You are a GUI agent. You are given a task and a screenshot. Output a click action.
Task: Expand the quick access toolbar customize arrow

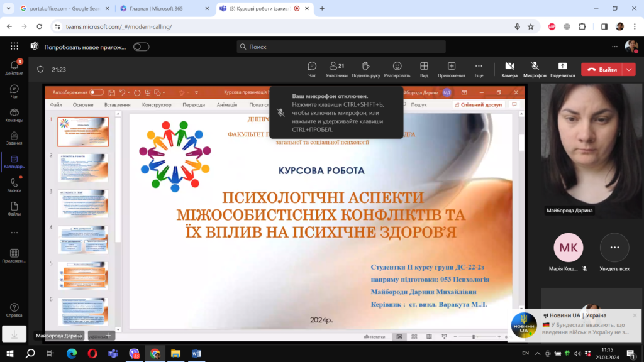click(x=196, y=93)
